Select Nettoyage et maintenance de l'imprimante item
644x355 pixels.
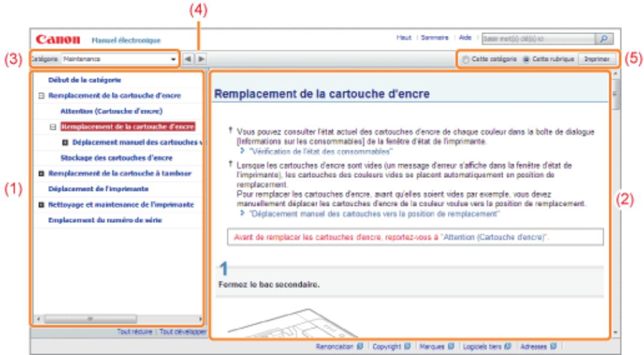(121, 205)
